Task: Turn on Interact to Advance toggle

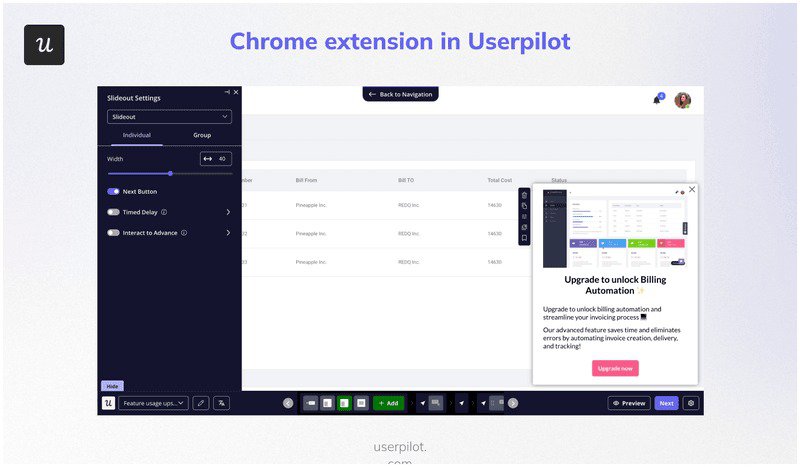Action: pyautogui.click(x=113, y=232)
